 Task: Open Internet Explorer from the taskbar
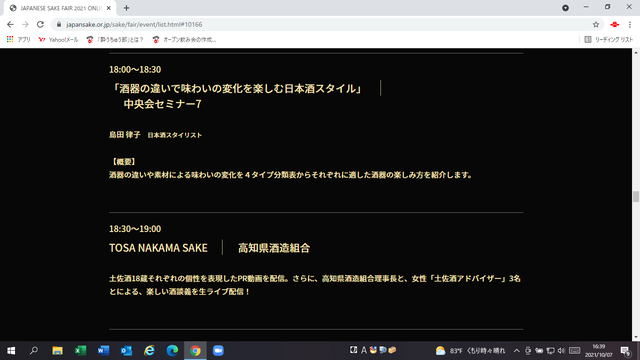coord(149,351)
